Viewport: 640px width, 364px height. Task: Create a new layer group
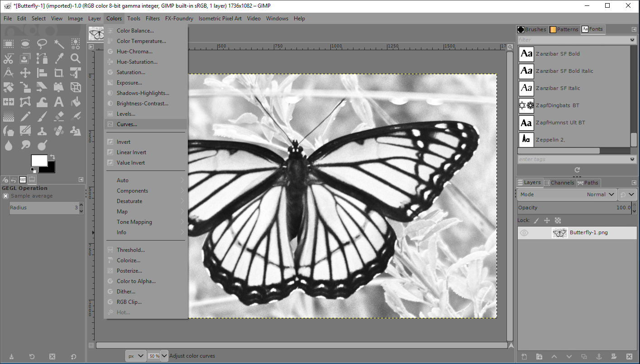coord(539,357)
